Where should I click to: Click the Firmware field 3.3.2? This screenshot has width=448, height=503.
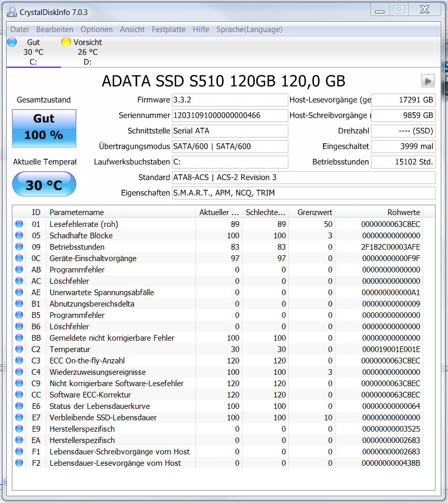[230, 100]
